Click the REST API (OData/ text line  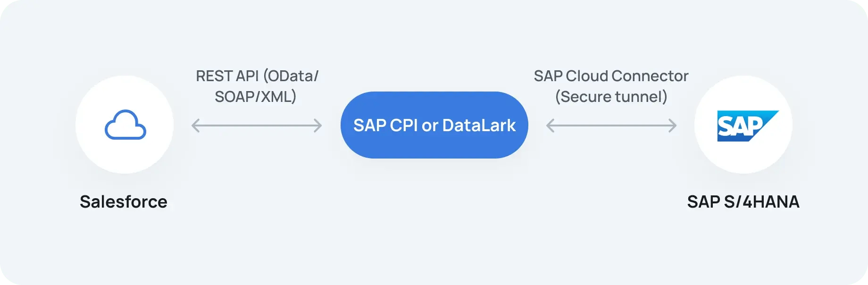(257, 76)
